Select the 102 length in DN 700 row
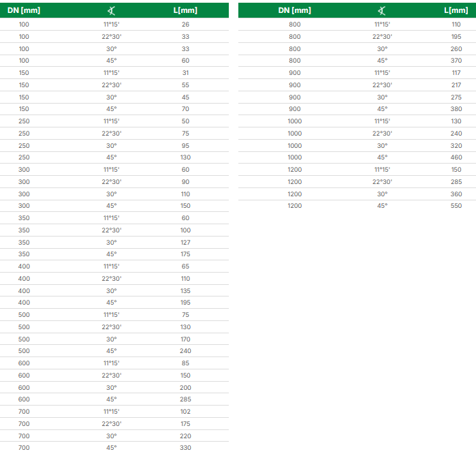Screen dimensions: 476x456 [185, 412]
